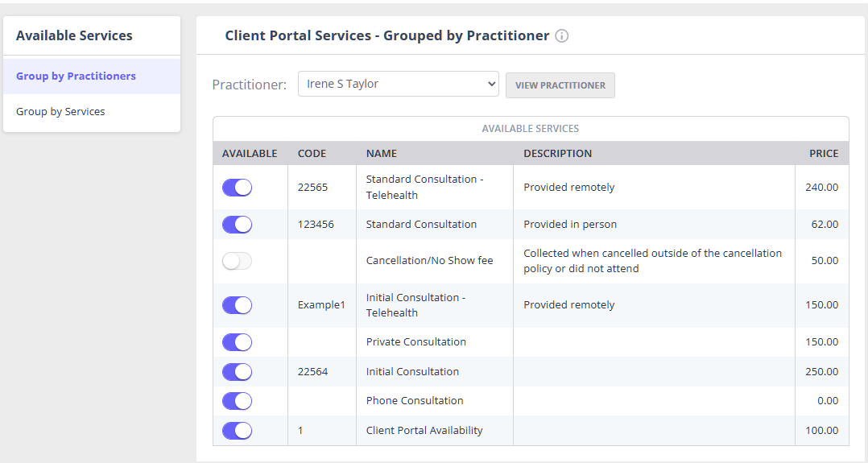
Task: Select the Phone Consultation service name
Action: point(415,401)
